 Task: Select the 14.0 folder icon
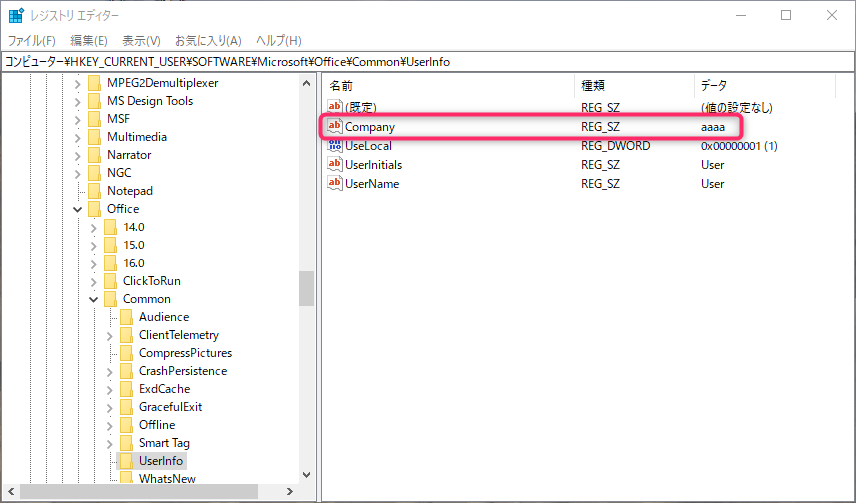[110, 227]
